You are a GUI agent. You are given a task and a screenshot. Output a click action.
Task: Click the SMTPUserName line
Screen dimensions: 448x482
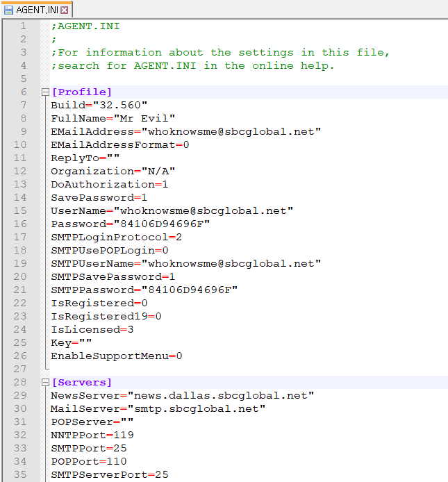[185, 263]
